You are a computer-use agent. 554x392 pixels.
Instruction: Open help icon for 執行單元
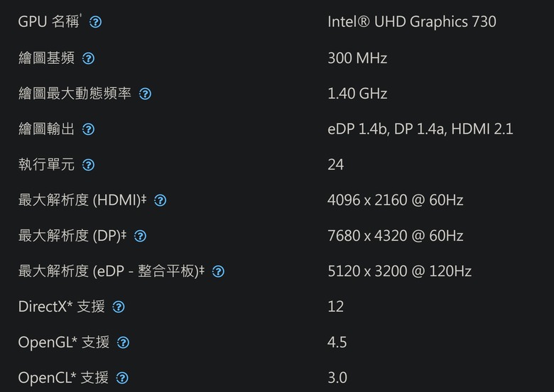[88, 165]
